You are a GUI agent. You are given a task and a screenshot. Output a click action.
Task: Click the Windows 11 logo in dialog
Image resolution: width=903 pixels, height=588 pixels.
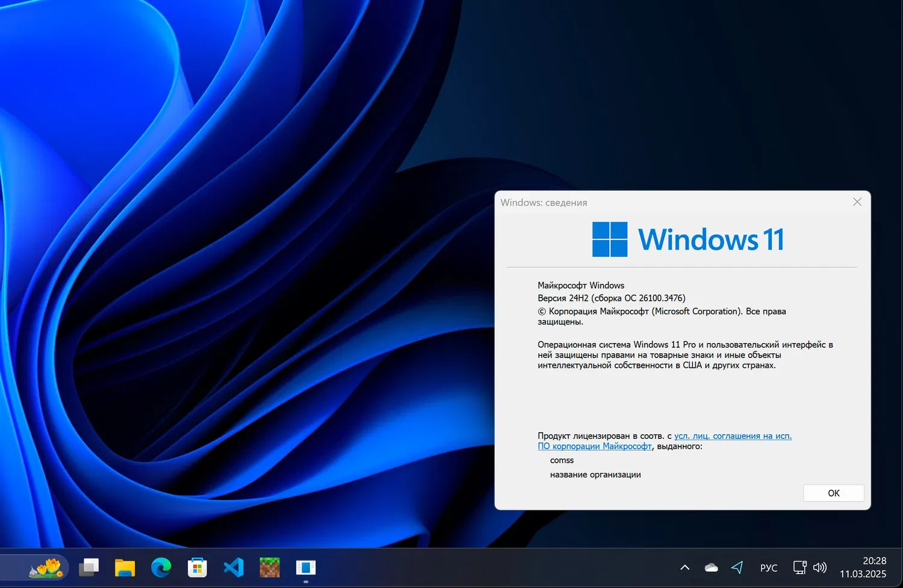tap(688, 240)
